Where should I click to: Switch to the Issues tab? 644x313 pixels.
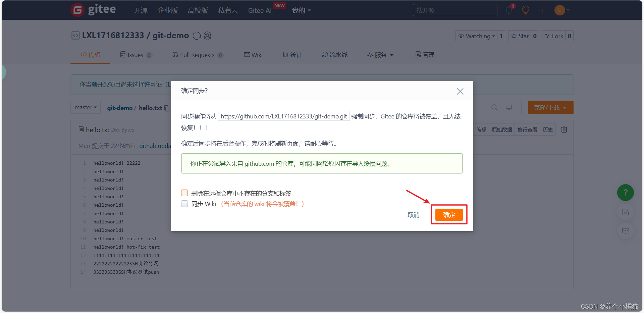click(x=136, y=55)
